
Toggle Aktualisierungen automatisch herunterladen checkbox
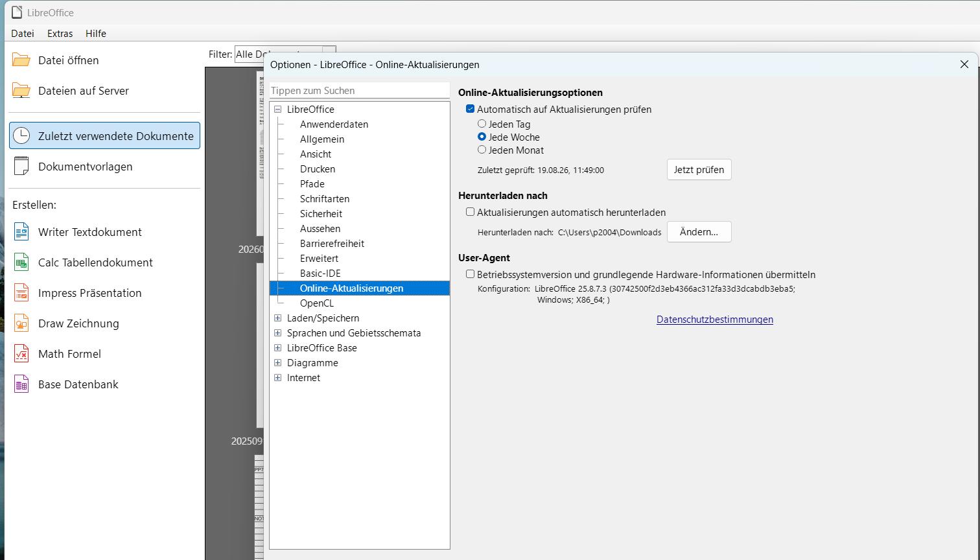pos(471,212)
